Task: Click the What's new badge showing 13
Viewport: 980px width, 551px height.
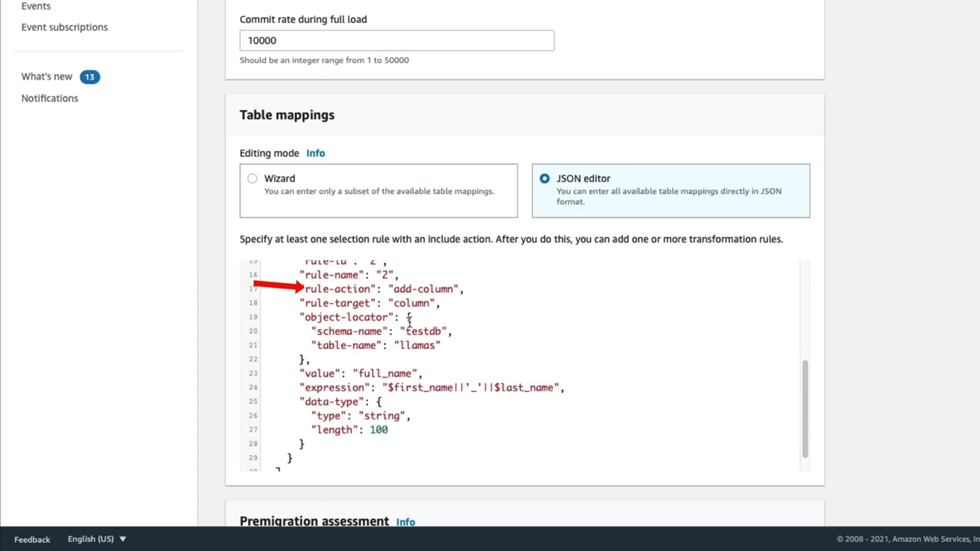Action: 90,77
